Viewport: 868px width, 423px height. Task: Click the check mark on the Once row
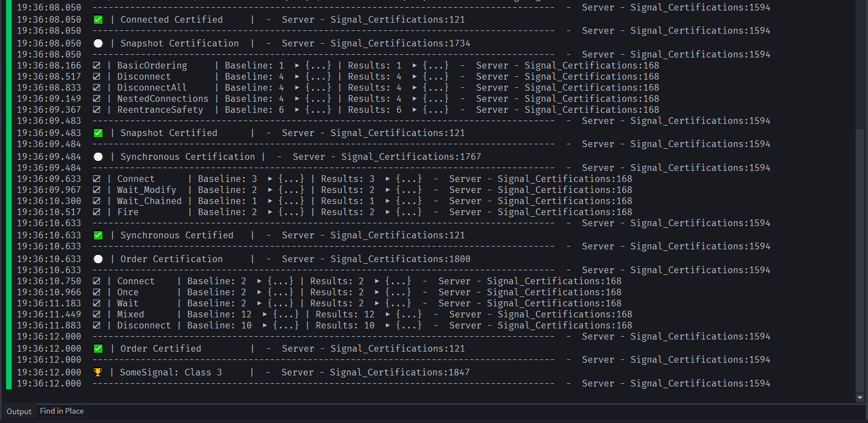pos(97,292)
